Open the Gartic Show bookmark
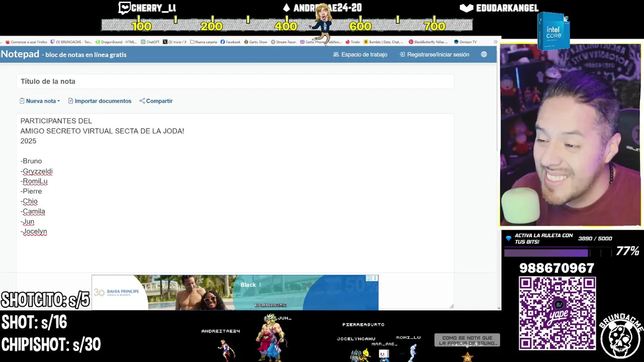Image resolution: width=644 pixels, height=362 pixels. (x=256, y=42)
